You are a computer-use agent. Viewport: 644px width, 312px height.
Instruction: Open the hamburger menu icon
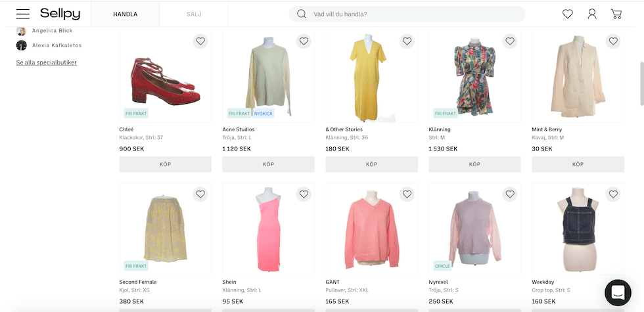click(x=23, y=14)
